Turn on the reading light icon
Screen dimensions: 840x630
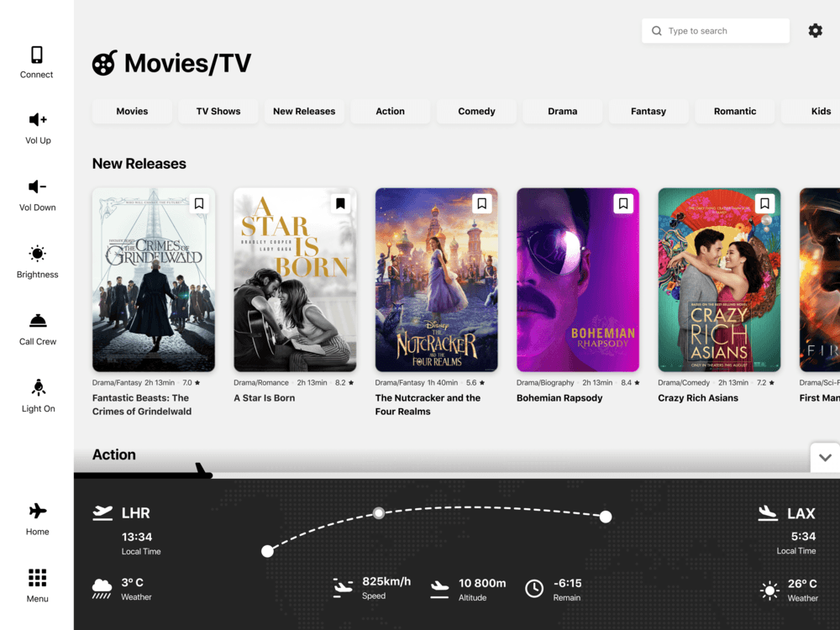[x=38, y=387]
